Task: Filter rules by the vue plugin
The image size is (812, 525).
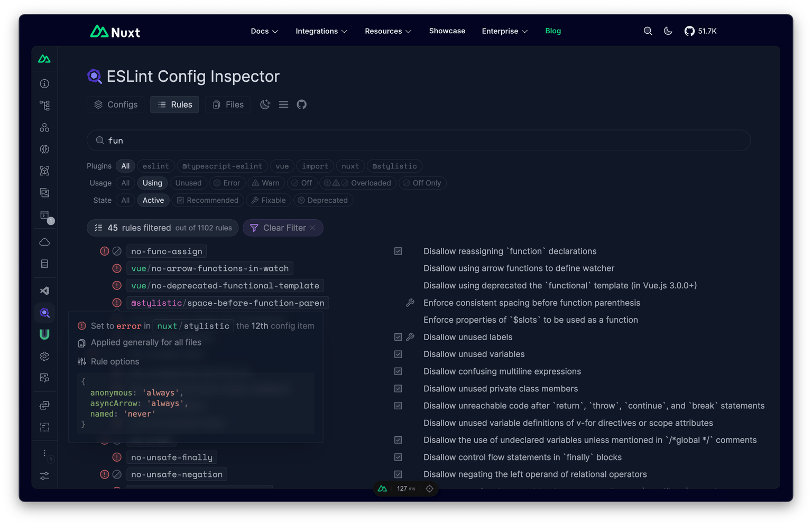Action: (282, 166)
